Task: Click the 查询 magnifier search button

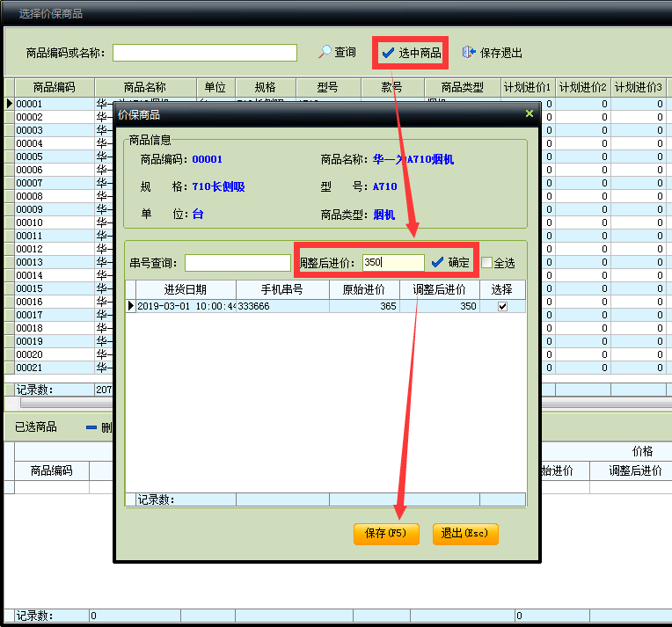Action: [x=338, y=53]
